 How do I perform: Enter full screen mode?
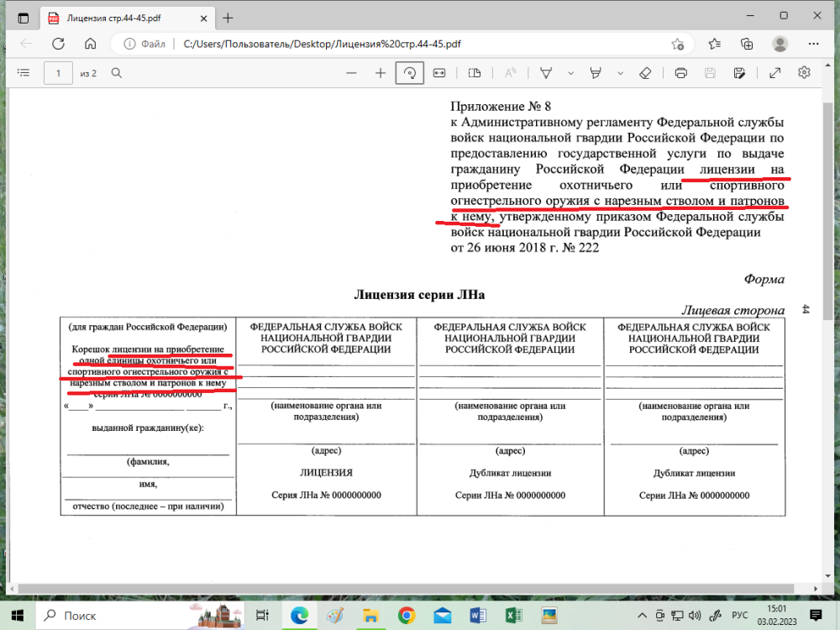[x=775, y=73]
